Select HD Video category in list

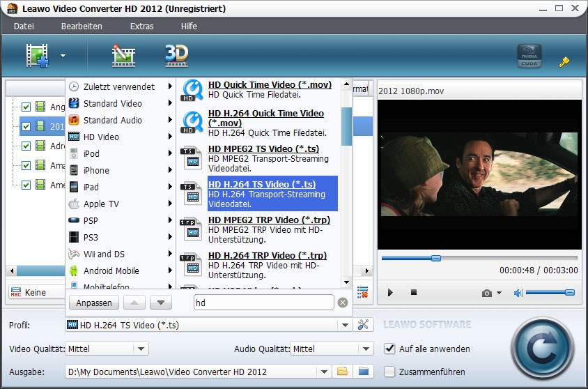point(101,137)
